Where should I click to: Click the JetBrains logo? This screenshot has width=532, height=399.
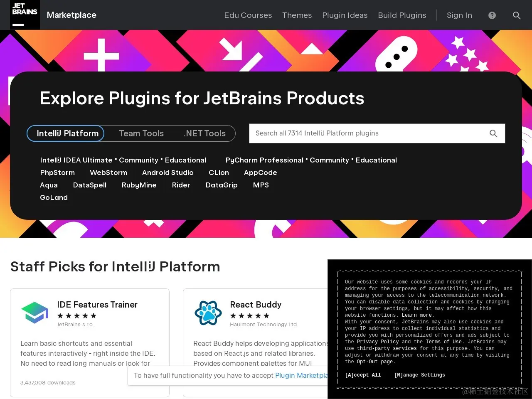(25, 15)
